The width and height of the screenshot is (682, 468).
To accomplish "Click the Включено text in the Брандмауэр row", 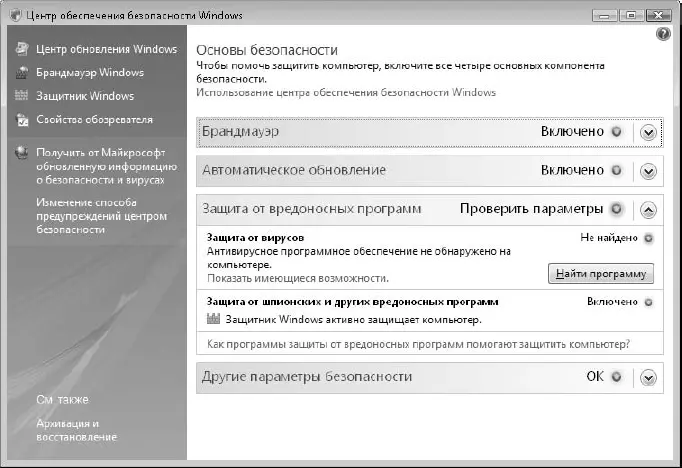I will [x=572, y=131].
